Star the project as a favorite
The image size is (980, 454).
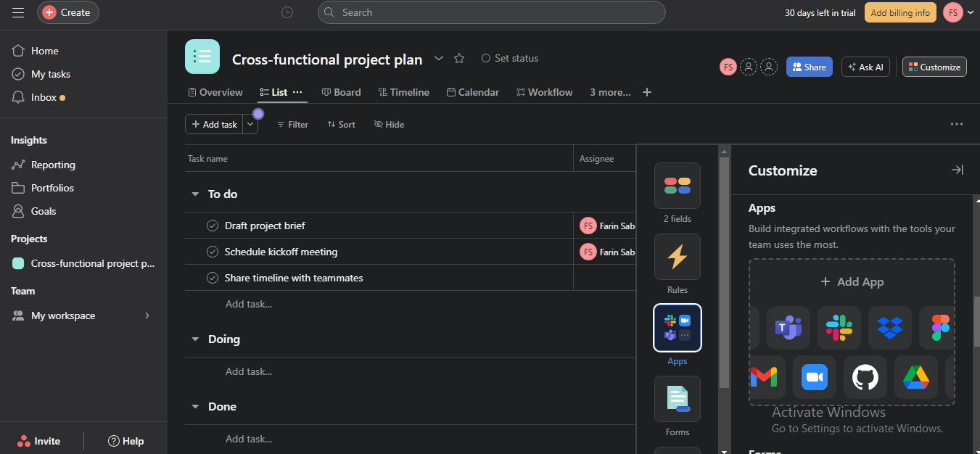(x=458, y=59)
